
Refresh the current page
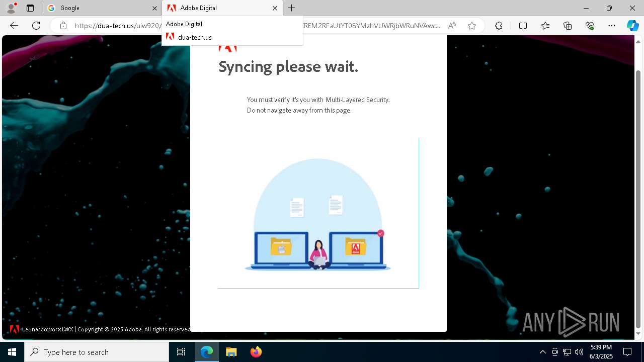(x=36, y=26)
